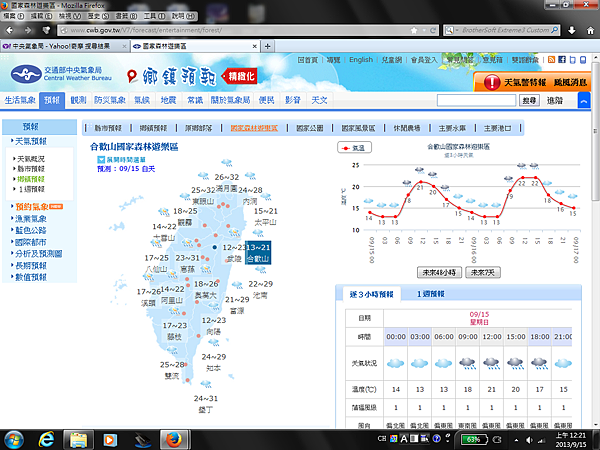Open Internet Explorer from the taskbar
The height and width of the screenshot is (450, 600).
pyautogui.click(x=46, y=439)
